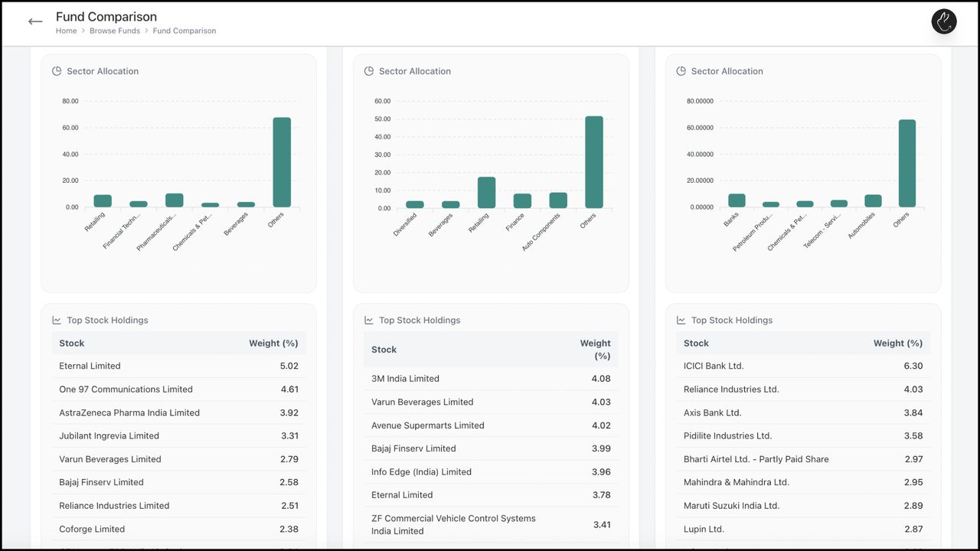Open Browse Funds from the breadcrumb
The height and width of the screenshot is (551, 980).
point(115,31)
